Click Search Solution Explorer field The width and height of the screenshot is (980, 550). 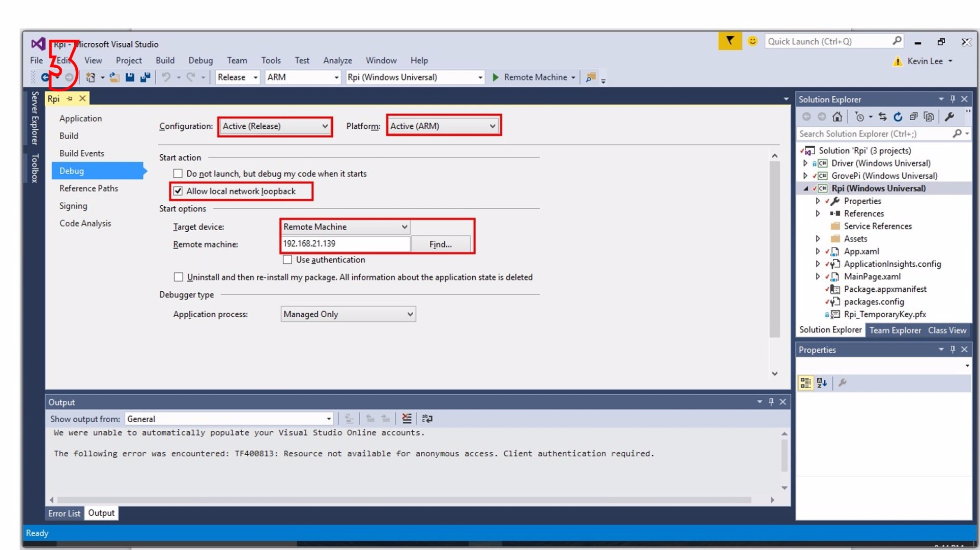[875, 134]
